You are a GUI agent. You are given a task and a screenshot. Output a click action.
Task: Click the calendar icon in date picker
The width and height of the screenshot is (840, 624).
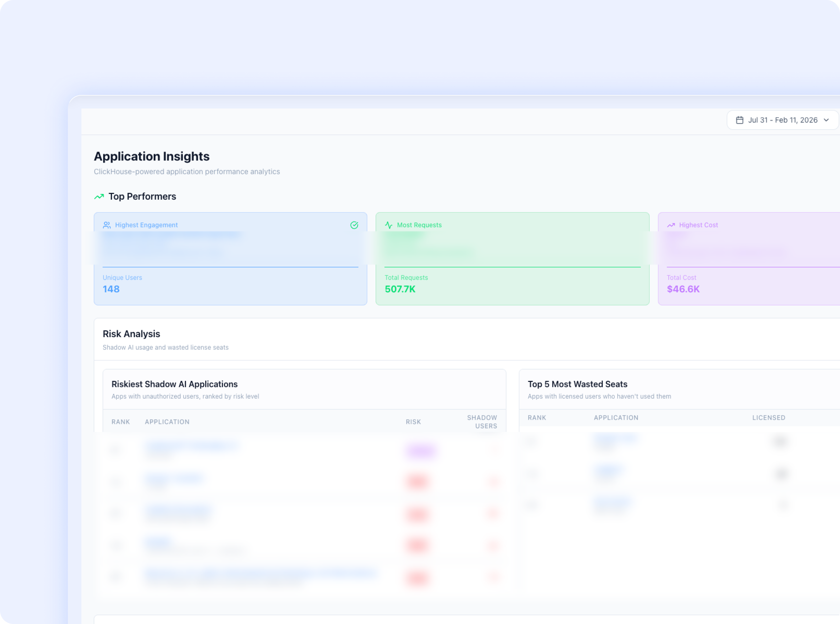(x=740, y=120)
